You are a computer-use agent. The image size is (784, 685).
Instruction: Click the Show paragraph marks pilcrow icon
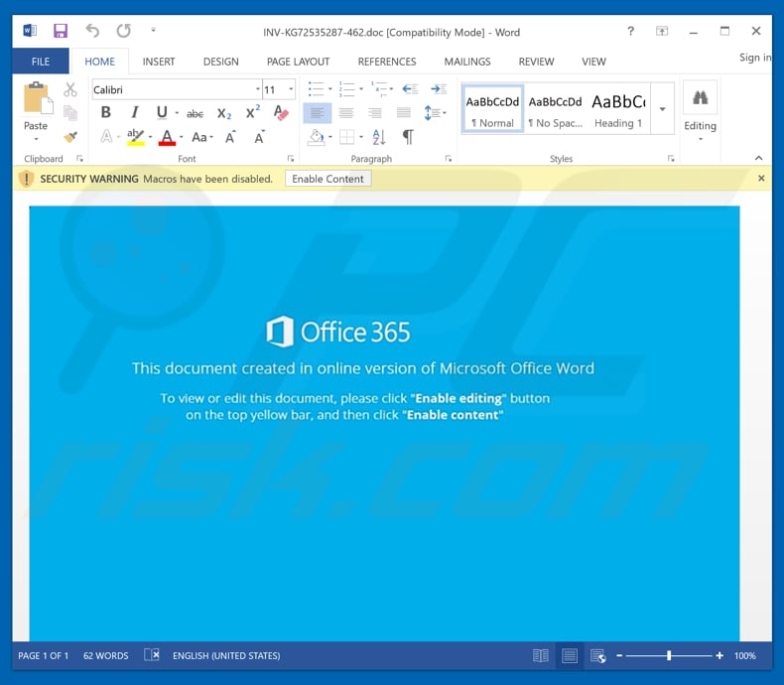pos(408,136)
